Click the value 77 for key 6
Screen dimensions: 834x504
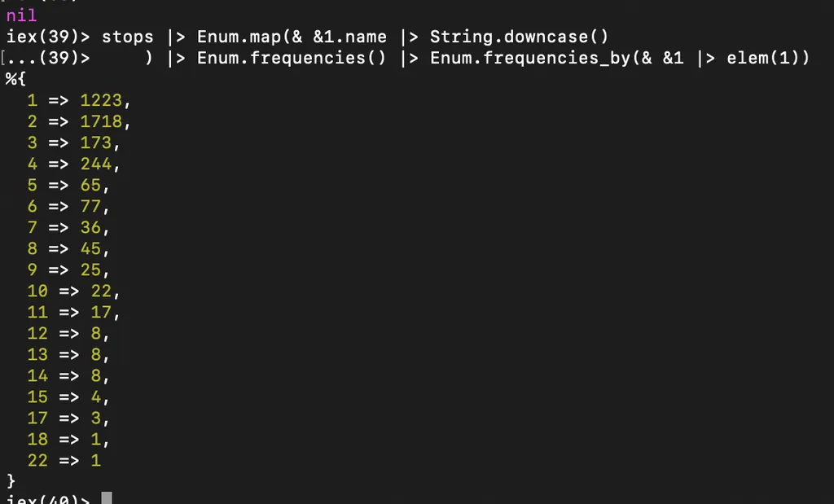tap(90, 206)
